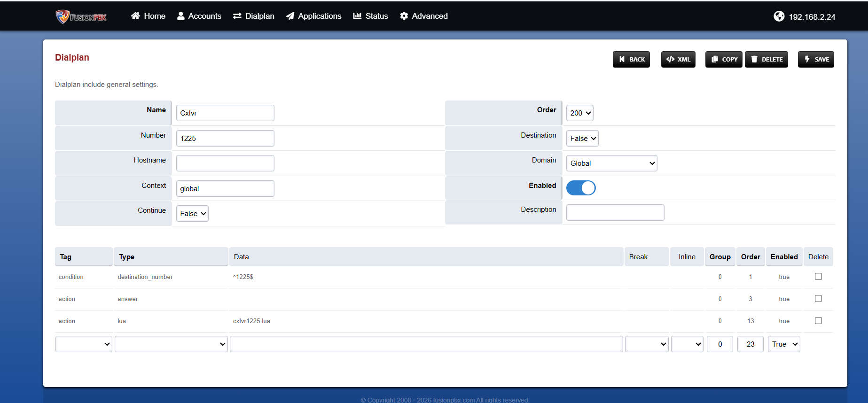Check delete box for destination_number condition row

pos(818,277)
